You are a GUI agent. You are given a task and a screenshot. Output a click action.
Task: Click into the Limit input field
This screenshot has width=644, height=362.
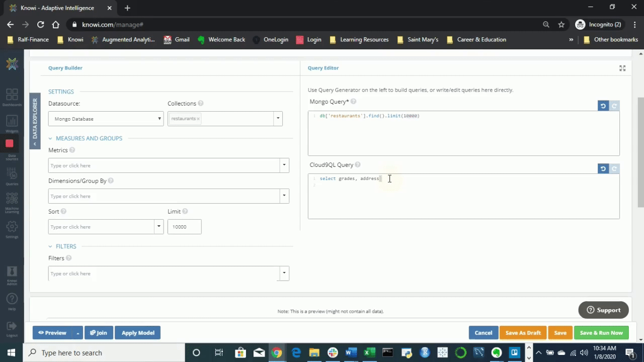[184, 227]
